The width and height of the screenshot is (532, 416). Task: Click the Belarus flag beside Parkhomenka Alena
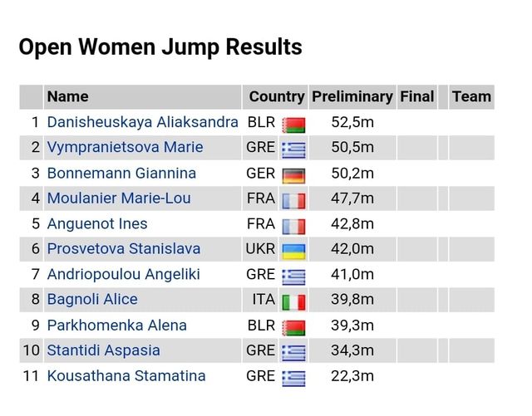tap(293, 327)
